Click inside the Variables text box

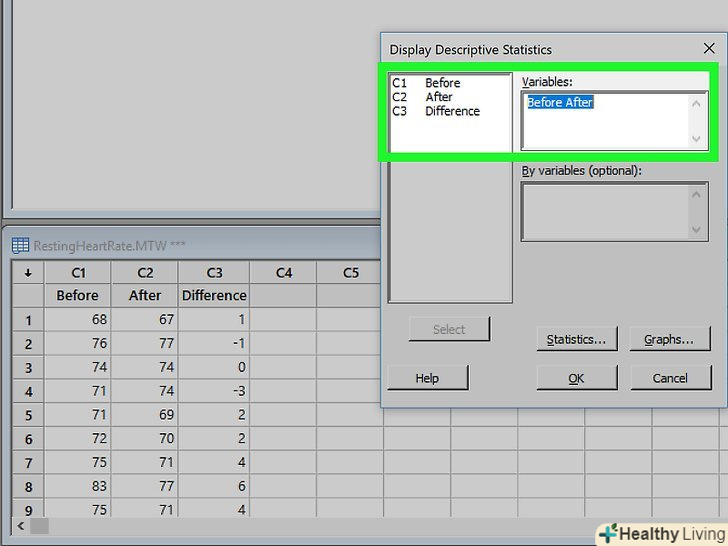point(605,122)
